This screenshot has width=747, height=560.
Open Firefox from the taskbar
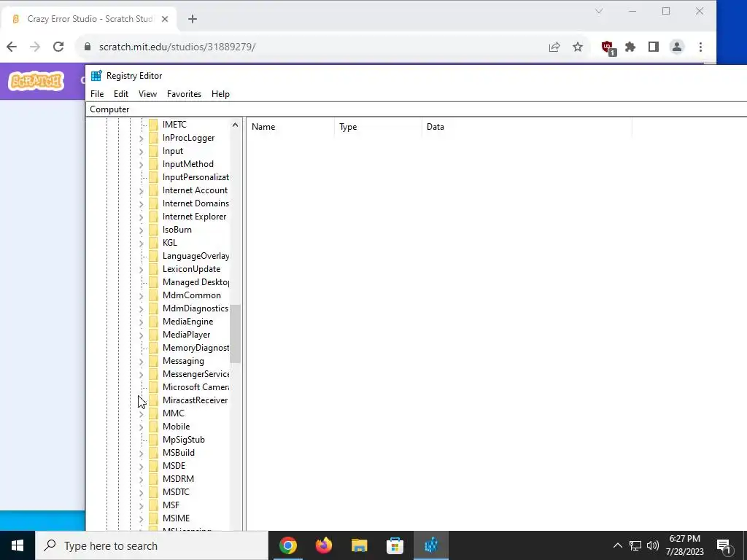click(323, 545)
